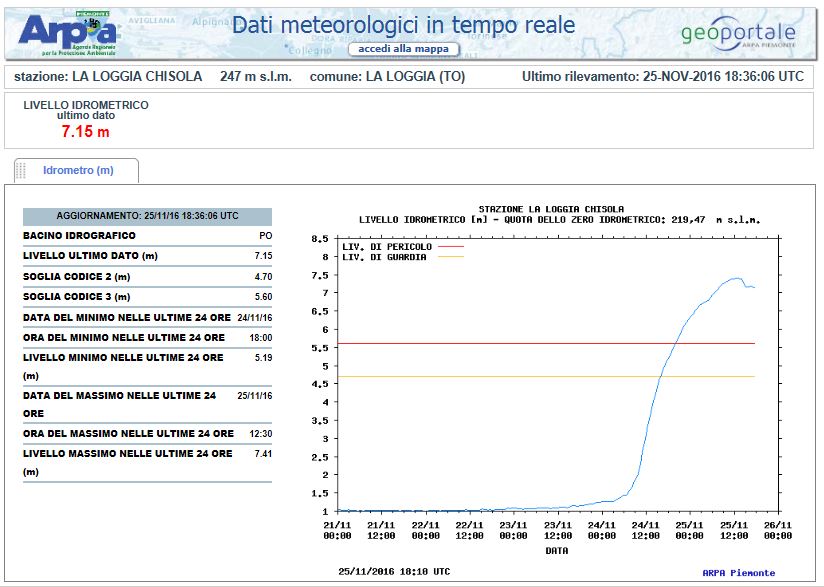The image size is (824, 587).
Task: Click the "Ultimo rilevamento" timestamp in header
Action: click(x=663, y=77)
